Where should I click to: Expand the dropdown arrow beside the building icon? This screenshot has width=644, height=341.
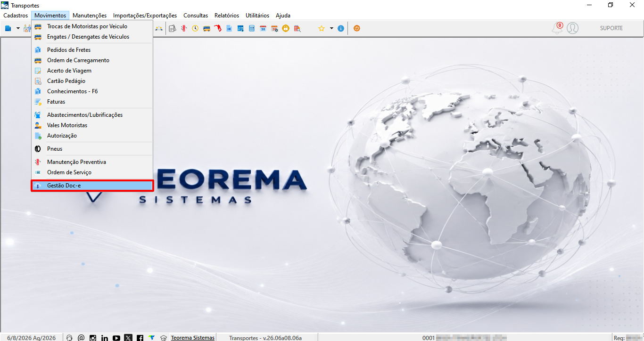coord(18,28)
